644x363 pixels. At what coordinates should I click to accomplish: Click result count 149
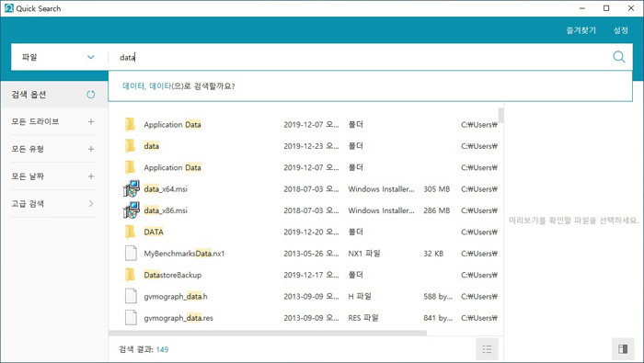tap(162, 349)
